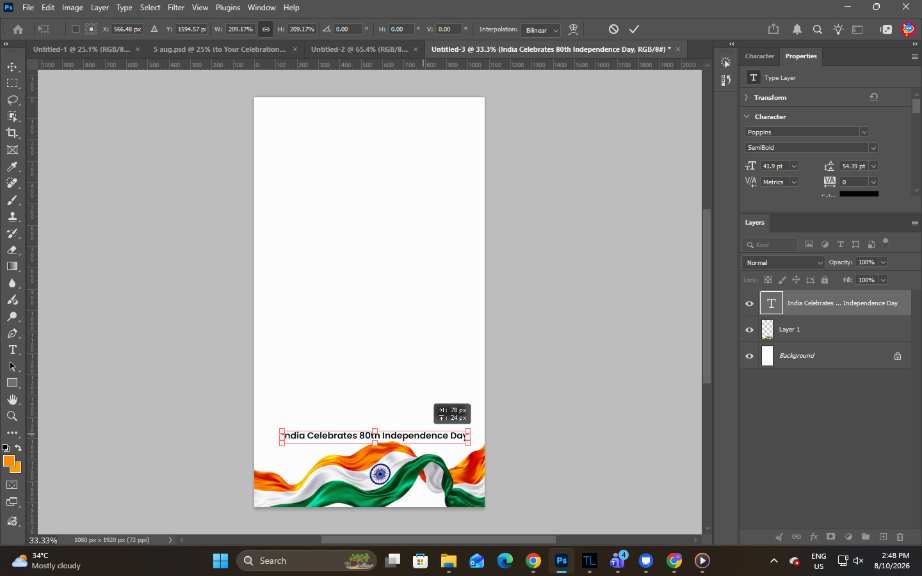
Task: Commit transform with the checkmark icon
Action: point(634,29)
